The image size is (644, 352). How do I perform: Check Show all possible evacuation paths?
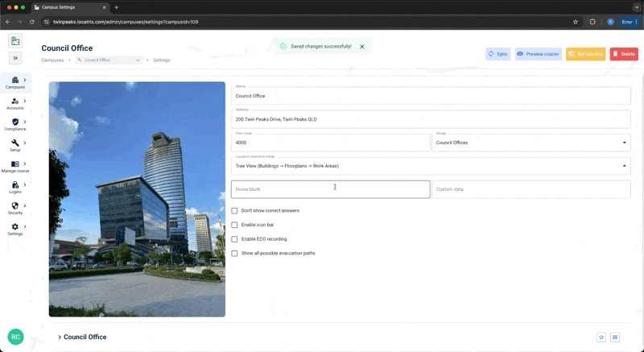(234, 254)
